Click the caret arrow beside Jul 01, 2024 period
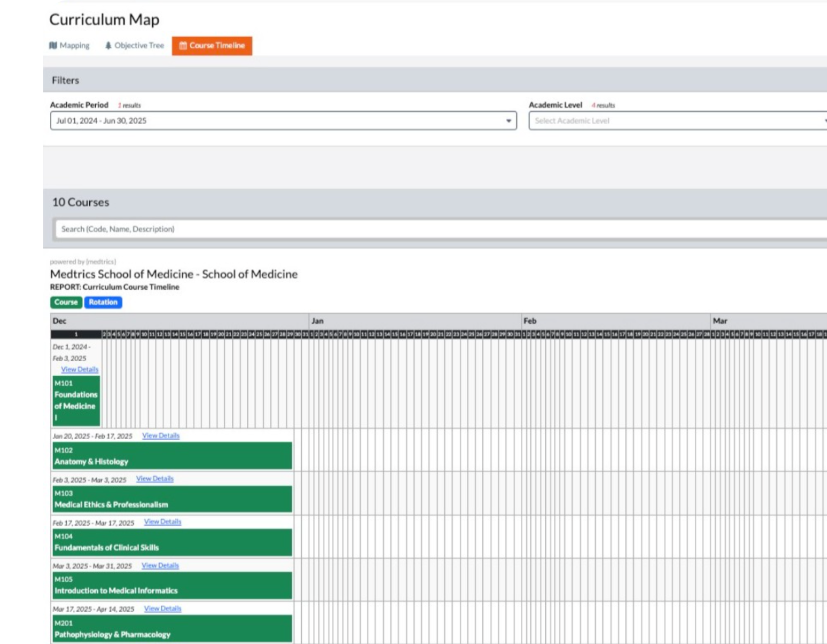827x644 pixels. point(508,120)
